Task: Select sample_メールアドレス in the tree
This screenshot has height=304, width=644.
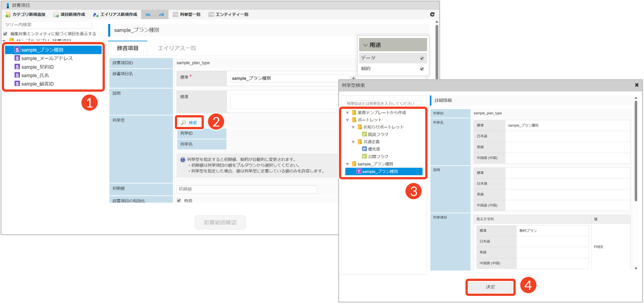Action: click(47, 58)
